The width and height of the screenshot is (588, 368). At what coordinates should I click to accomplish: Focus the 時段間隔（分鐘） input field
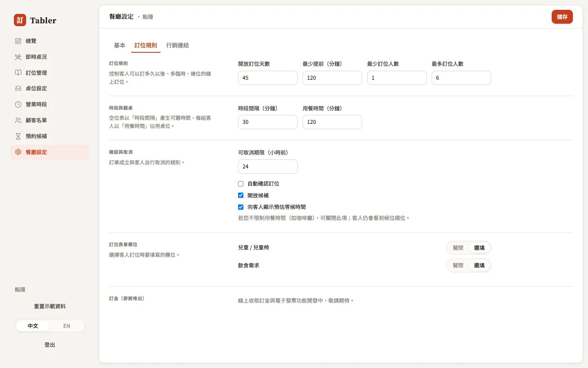(x=268, y=122)
